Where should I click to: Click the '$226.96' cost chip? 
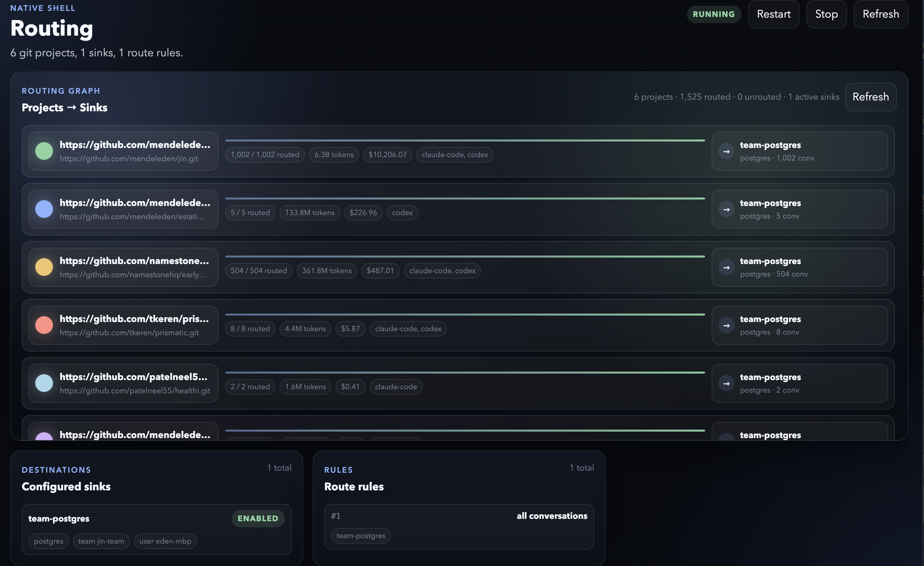[x=363, y=213]
